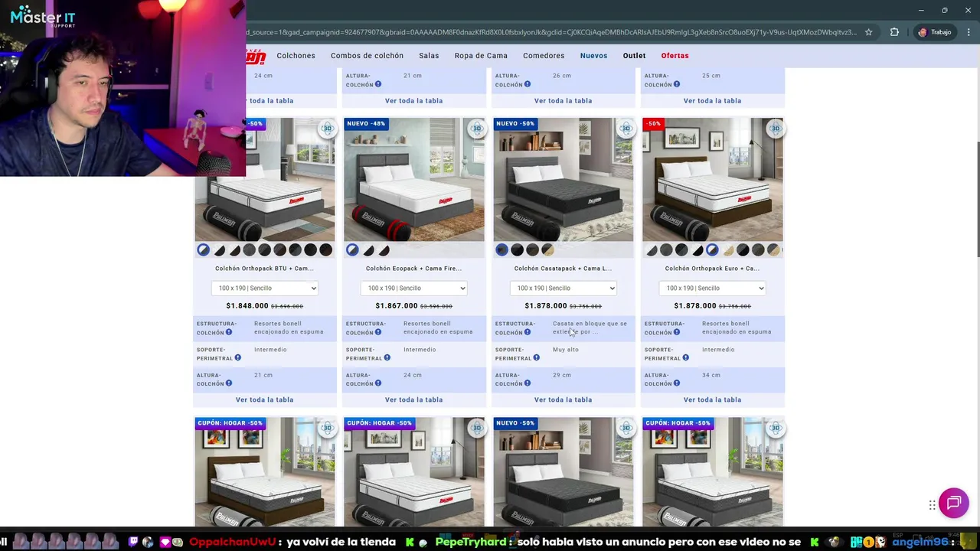
Task: Open the Chrome three-dot menu
Action: pos(969,32)
